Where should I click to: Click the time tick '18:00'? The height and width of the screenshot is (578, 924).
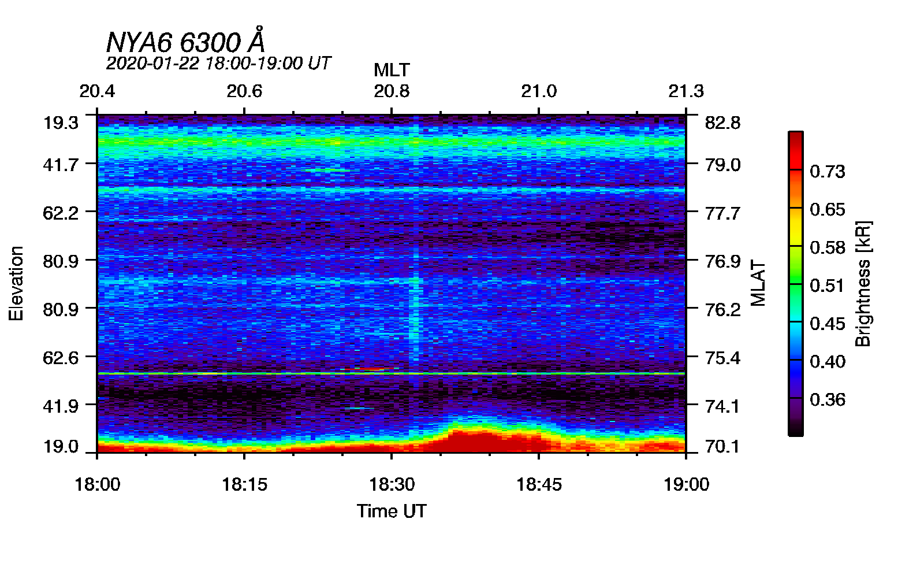pyautogui.click(x=97, y=484)
